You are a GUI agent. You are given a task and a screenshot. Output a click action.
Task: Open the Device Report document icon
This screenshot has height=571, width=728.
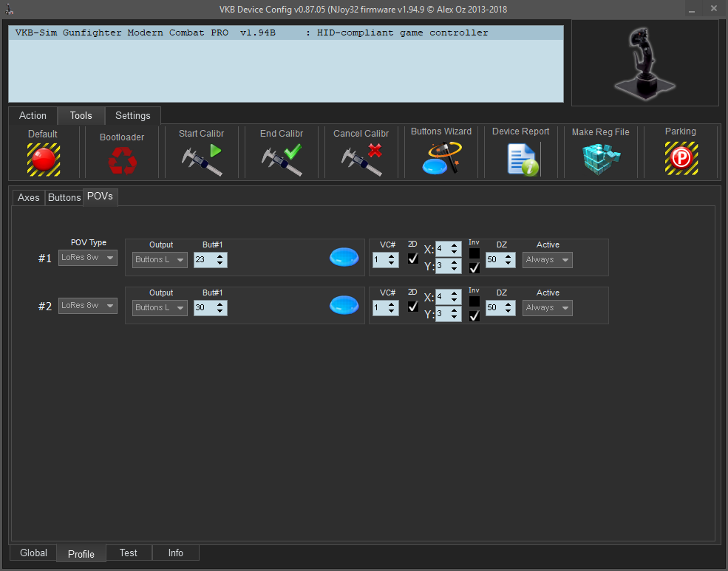click(x=523, y=160)
